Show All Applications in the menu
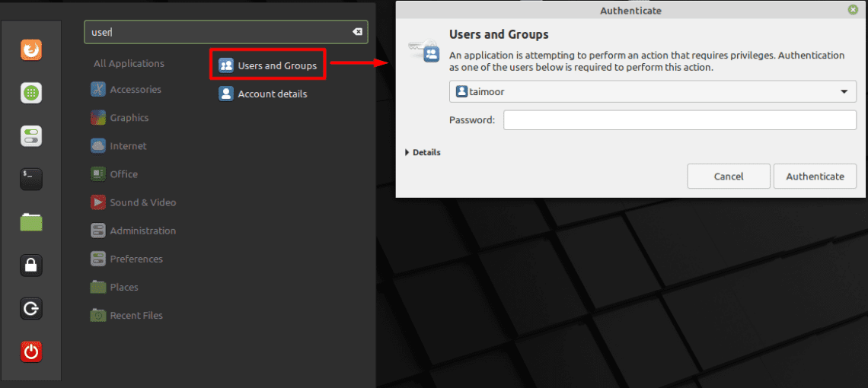 [x=129, y=64]
